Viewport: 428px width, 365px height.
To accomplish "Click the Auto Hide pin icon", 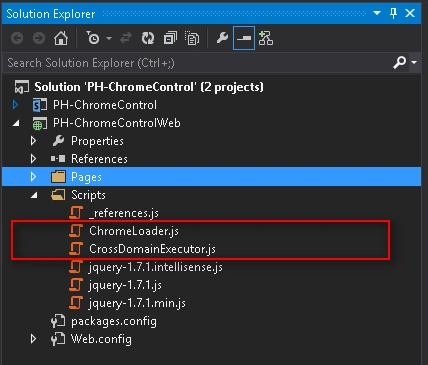I will [x=393, y=13].
